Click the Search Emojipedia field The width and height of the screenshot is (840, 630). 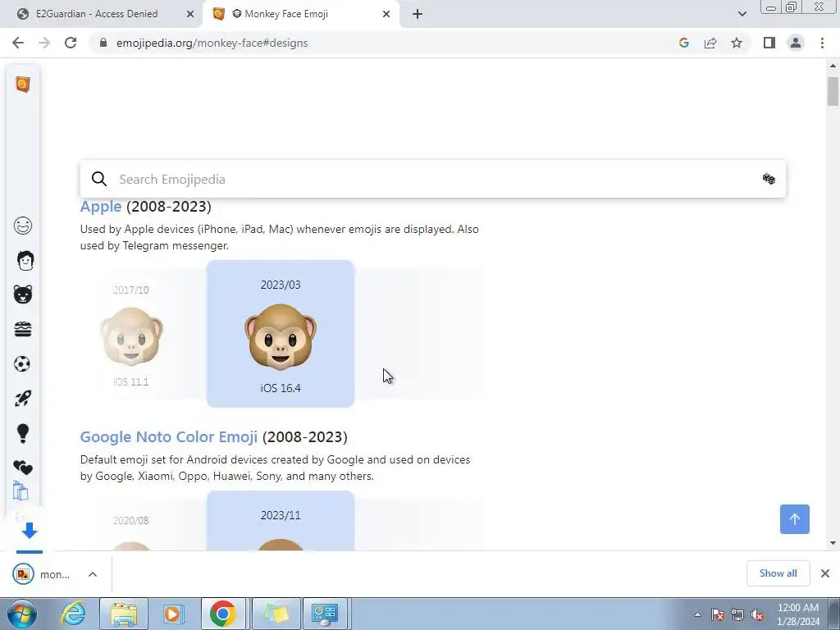click(433, 179)
